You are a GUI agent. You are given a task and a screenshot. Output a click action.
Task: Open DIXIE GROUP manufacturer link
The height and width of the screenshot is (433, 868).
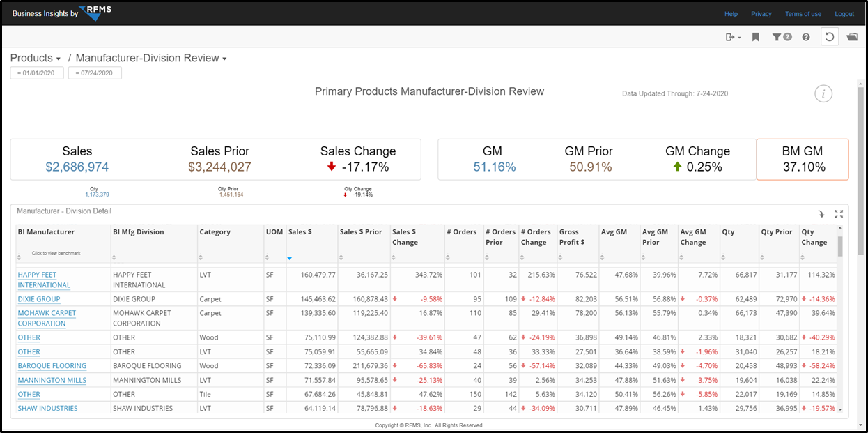pos(39,299)
